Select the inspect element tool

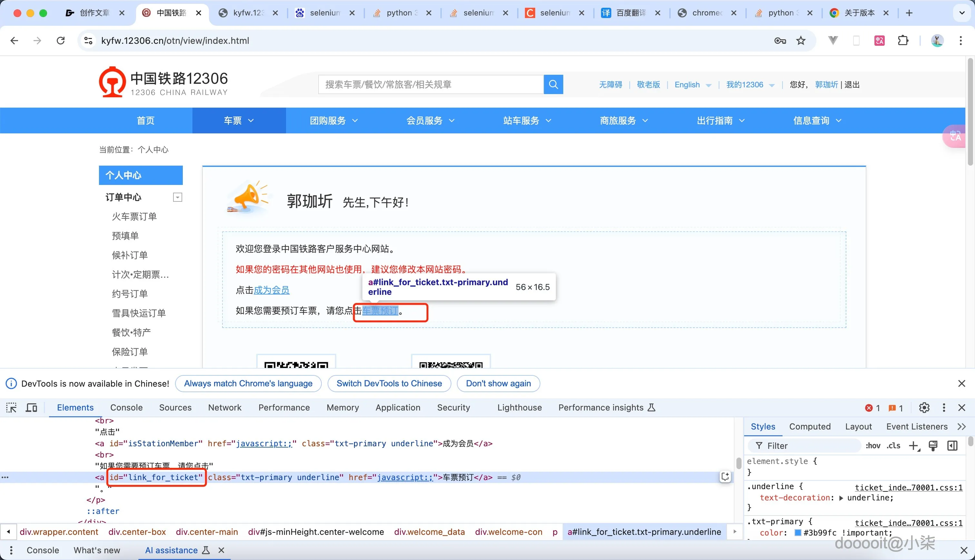click(11, 407)
